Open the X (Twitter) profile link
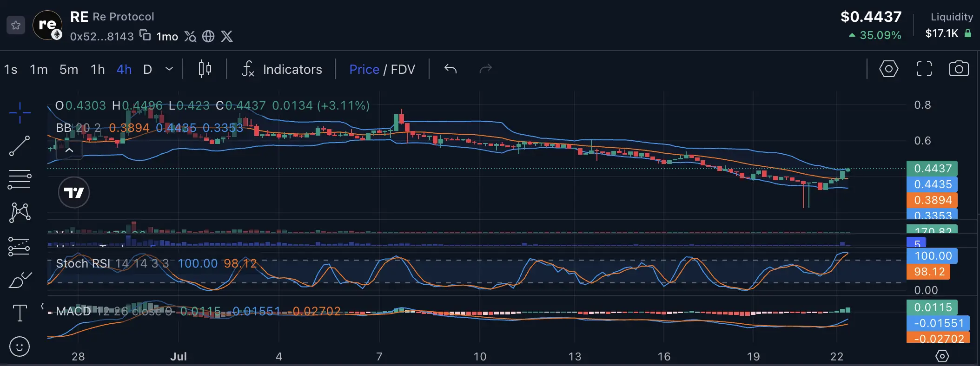This screenshot has width=980, height=366. pyautogui.click(x=227, y=36)
